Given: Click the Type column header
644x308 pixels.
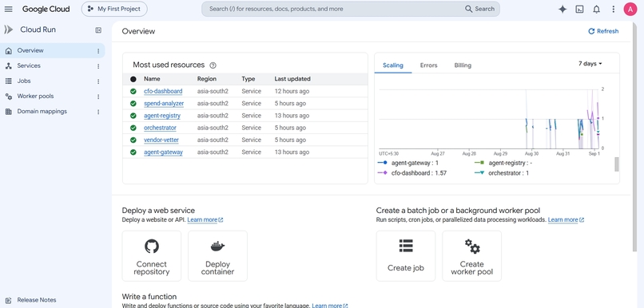Looking at the screenshot, I should pos(248,79).
